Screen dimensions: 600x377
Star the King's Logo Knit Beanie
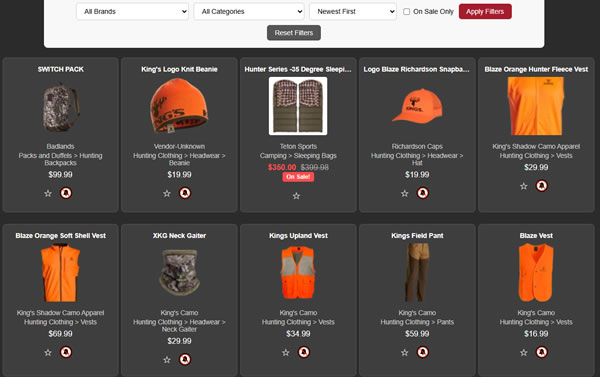tap(167, 193)
